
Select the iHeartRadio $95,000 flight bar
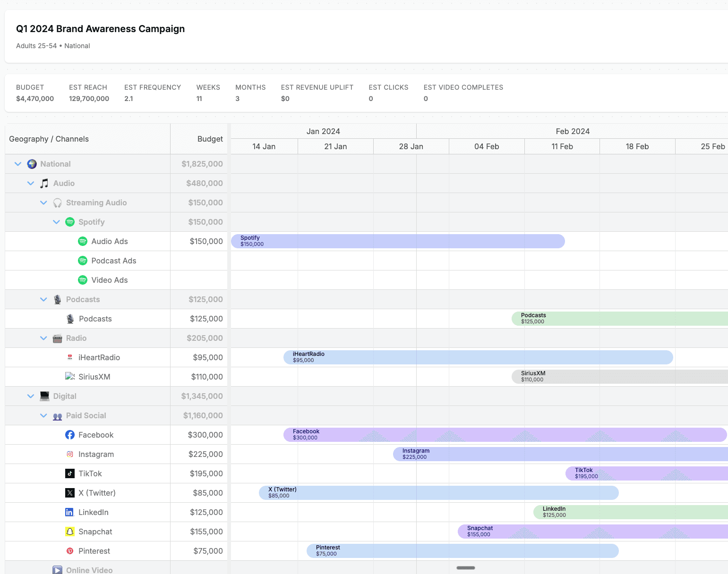click(478, 357)
